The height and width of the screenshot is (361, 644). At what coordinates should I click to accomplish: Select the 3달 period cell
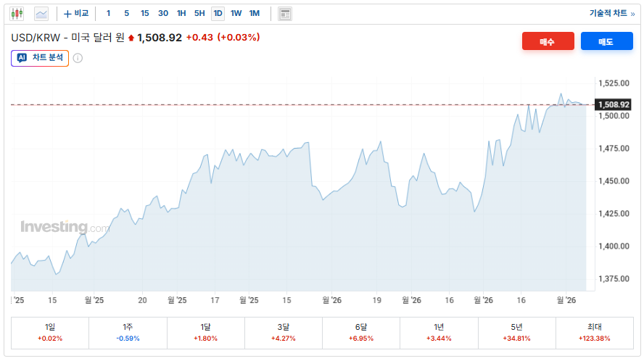coord(284,332)
